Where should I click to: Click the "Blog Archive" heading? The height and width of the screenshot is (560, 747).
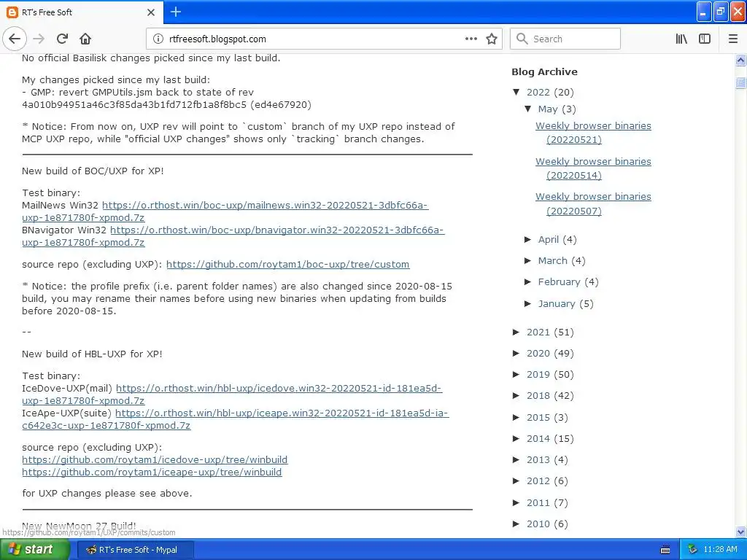(x=544, y=71)
